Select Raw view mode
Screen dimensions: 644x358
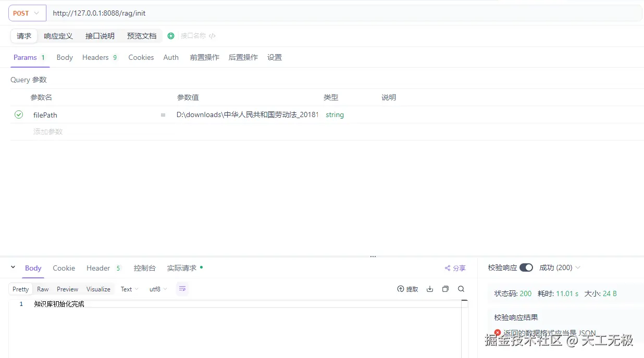coord(43,289)
